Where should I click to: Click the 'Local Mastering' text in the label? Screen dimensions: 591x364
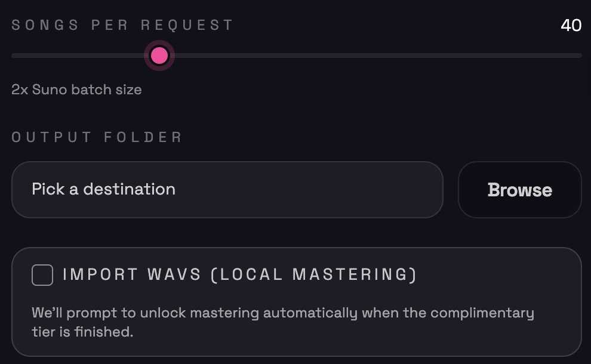point(313,274)
